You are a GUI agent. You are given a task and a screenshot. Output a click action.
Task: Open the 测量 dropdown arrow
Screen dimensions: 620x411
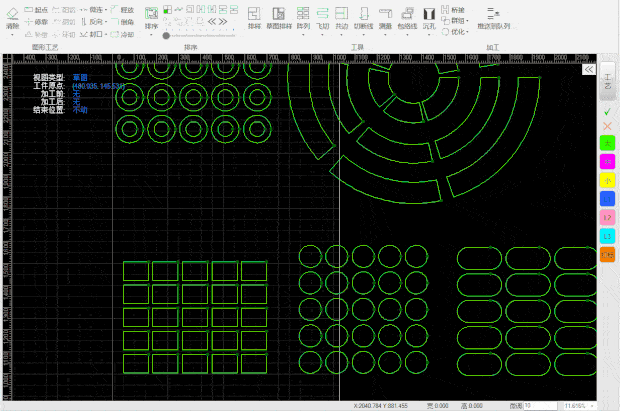point(385,35)
